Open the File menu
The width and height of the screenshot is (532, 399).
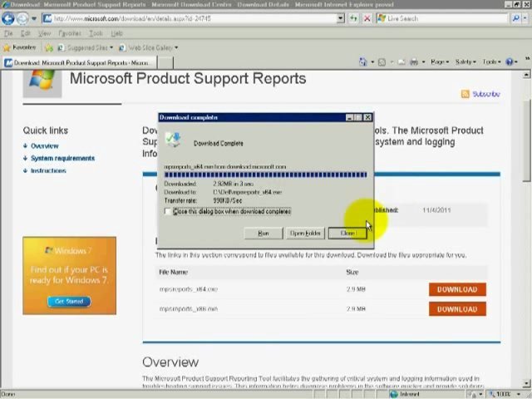point(8,33)
